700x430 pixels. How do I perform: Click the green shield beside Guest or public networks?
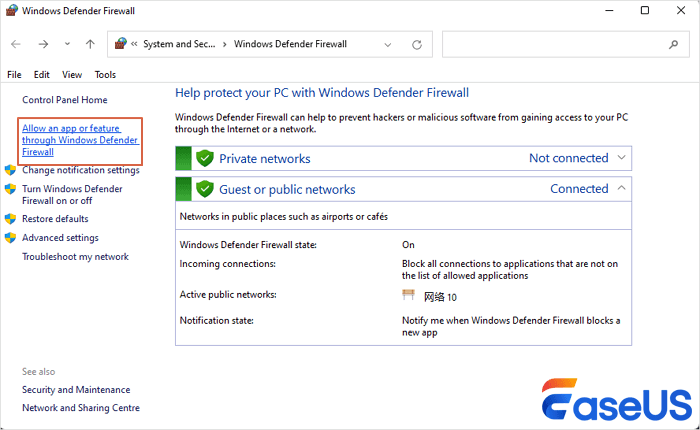pyautogui.click(x=205, y=189)
